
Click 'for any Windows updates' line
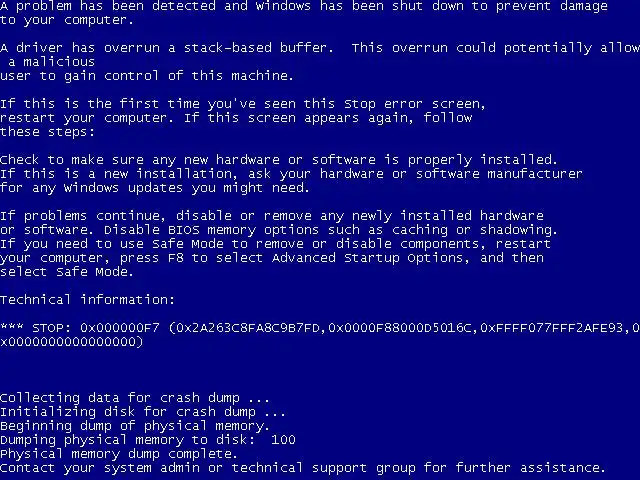tap(155, 188)
